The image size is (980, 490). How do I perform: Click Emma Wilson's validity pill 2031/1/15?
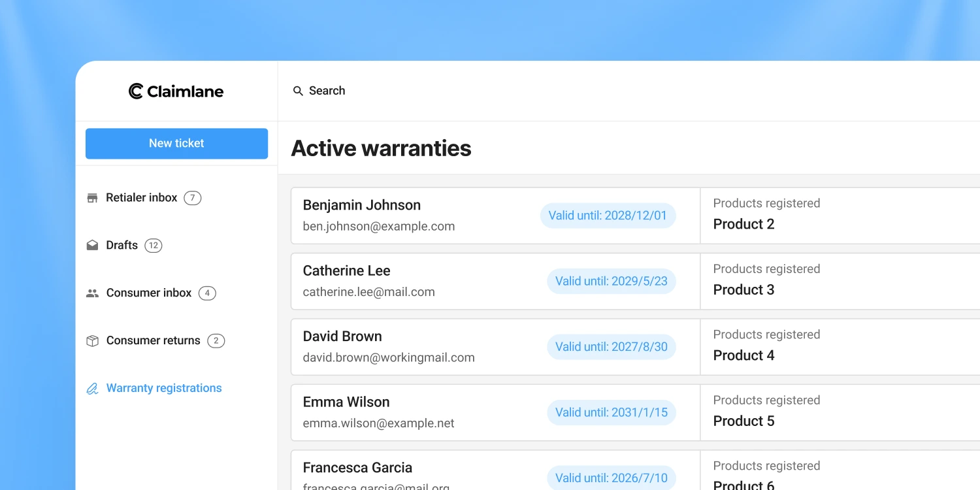[x=611, y=412]
